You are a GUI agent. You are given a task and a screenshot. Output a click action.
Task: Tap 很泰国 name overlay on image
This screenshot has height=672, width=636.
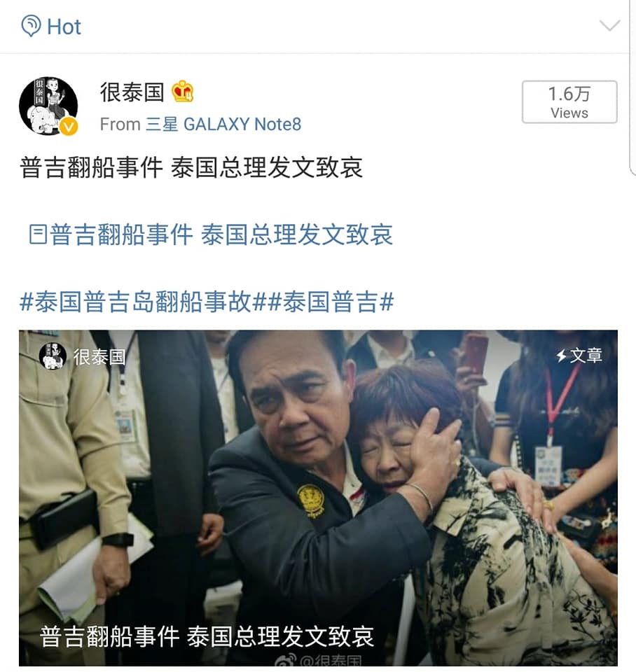(99, 356)
